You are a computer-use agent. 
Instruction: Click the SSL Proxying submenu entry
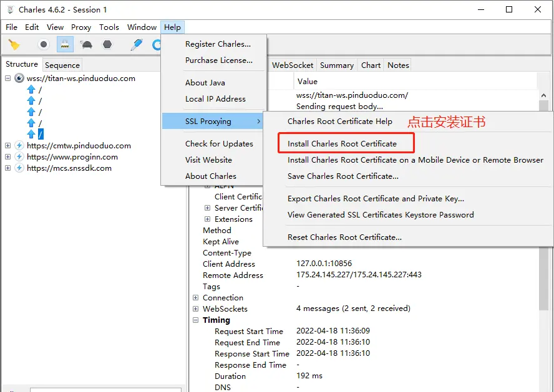(x=212, y=122)
